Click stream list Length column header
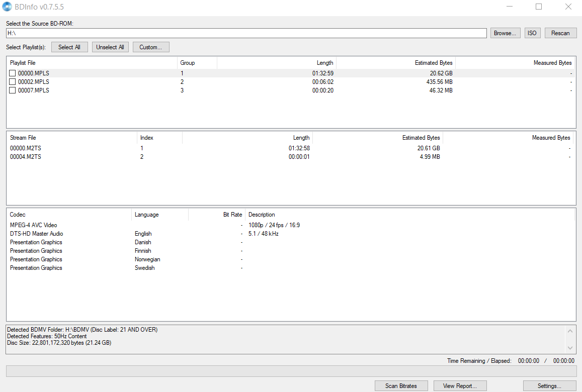This screenshot has width=582, height=392. point(247,138)
